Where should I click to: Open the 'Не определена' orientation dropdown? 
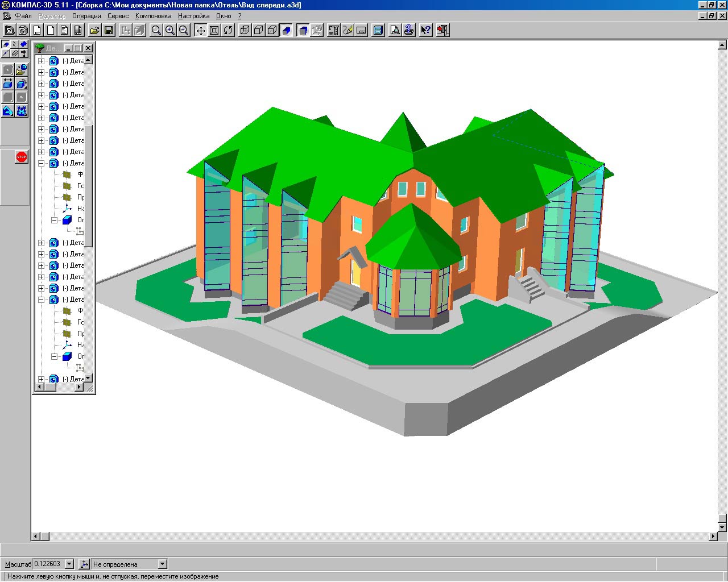coord(162,564)
